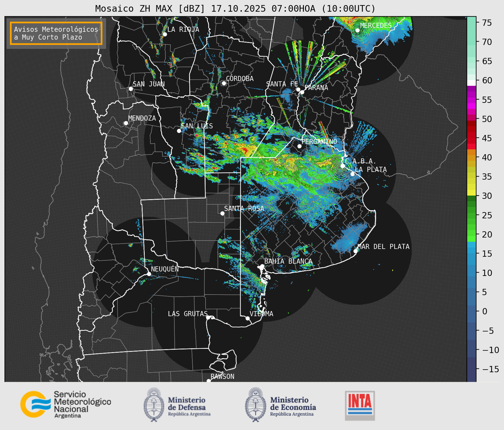Click the Ministerio de Economía emblem
504x430 pixels.
click(255, 405)
